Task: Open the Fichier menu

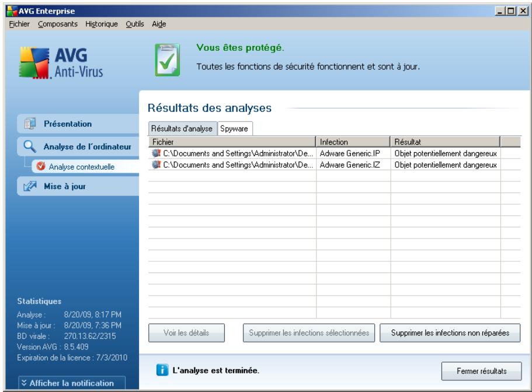Action: tap(19, 24)
